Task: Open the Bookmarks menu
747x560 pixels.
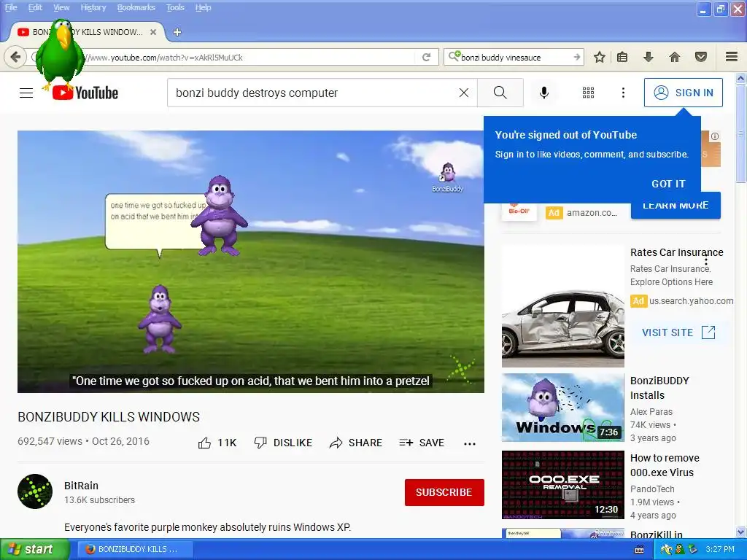Action: (136, 7)
